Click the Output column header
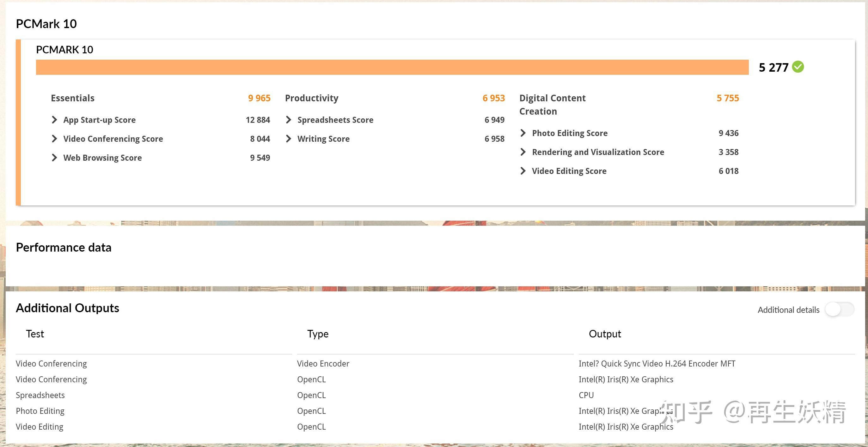868x447 pixels. click(x=604, y=334)
